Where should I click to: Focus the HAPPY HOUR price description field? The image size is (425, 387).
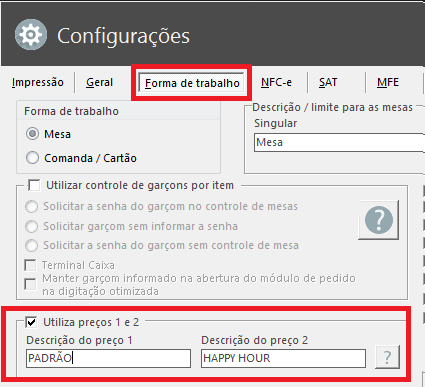coord(283,358)
